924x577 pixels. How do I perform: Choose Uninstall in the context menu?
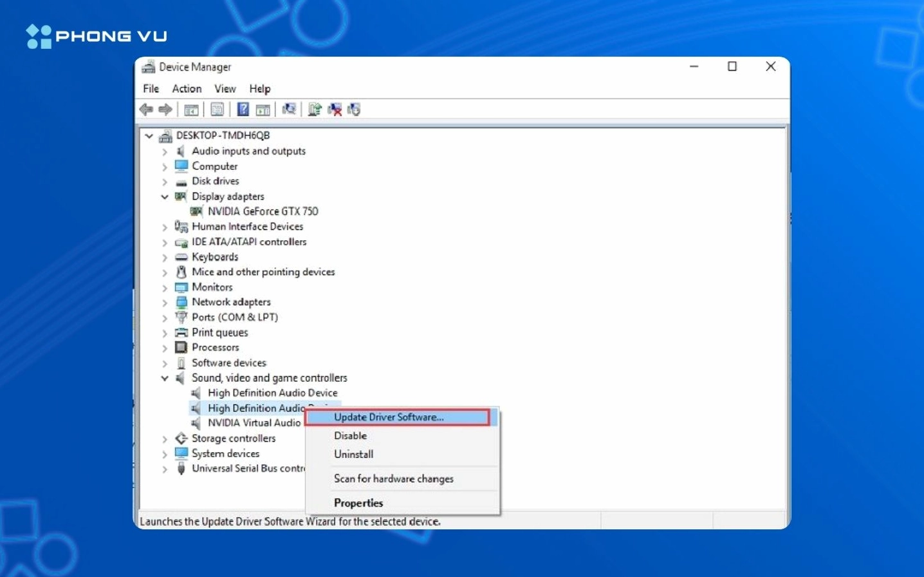point(402,454)
